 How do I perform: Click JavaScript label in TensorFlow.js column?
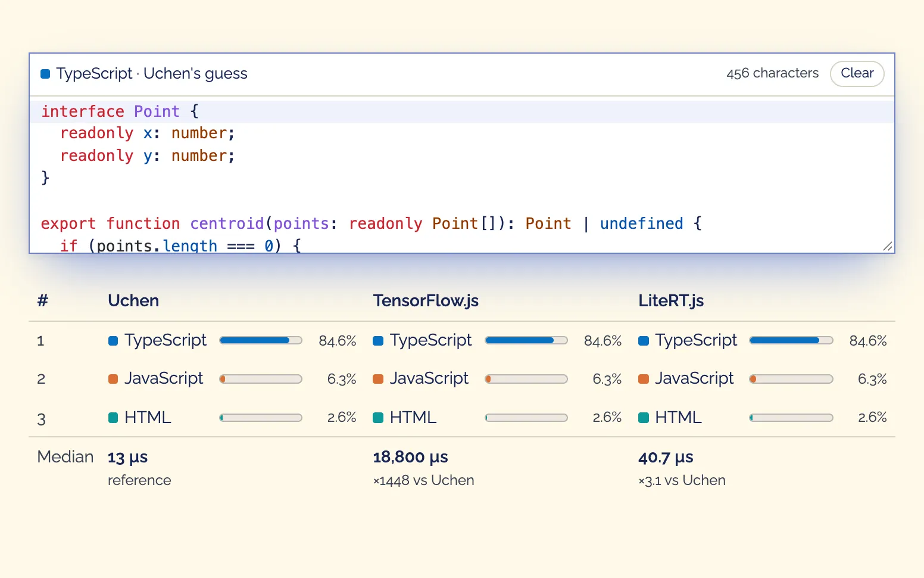click(429, 378)
